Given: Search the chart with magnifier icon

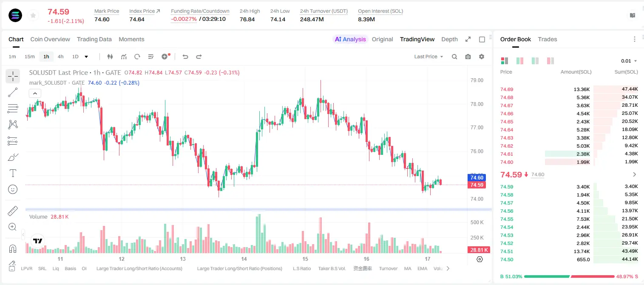Looking at the screenshot, I should click(x=454, y=57).
